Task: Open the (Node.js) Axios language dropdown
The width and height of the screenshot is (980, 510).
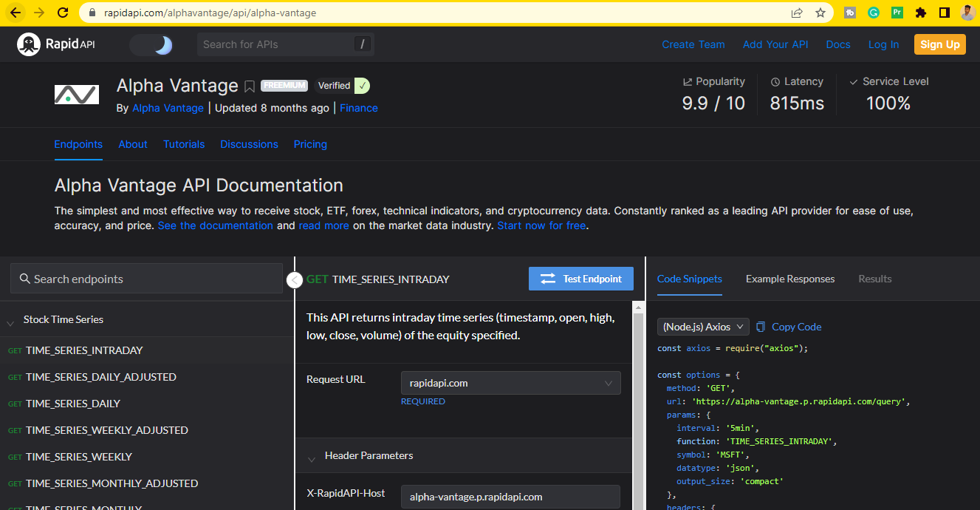Action: (703, 327)
